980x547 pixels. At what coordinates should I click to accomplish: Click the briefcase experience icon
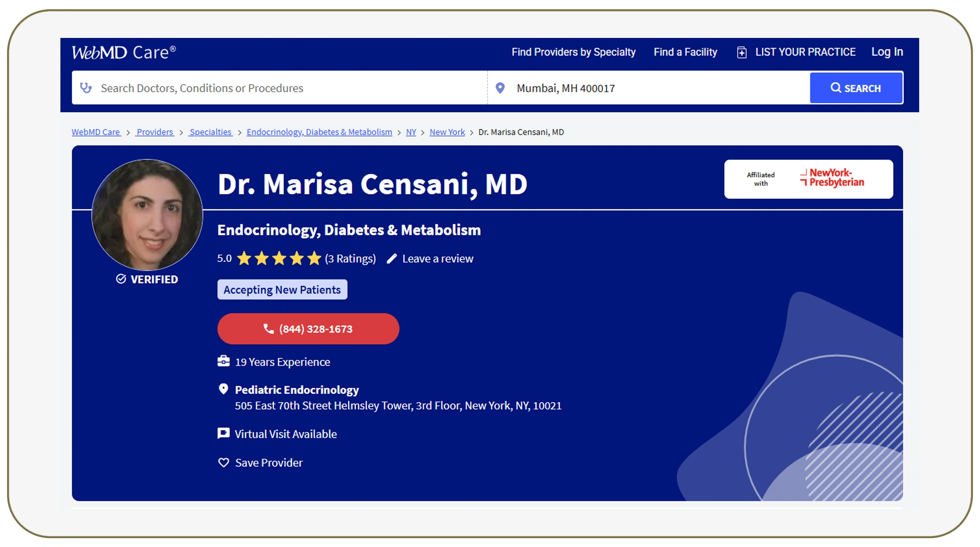(224, 361)
